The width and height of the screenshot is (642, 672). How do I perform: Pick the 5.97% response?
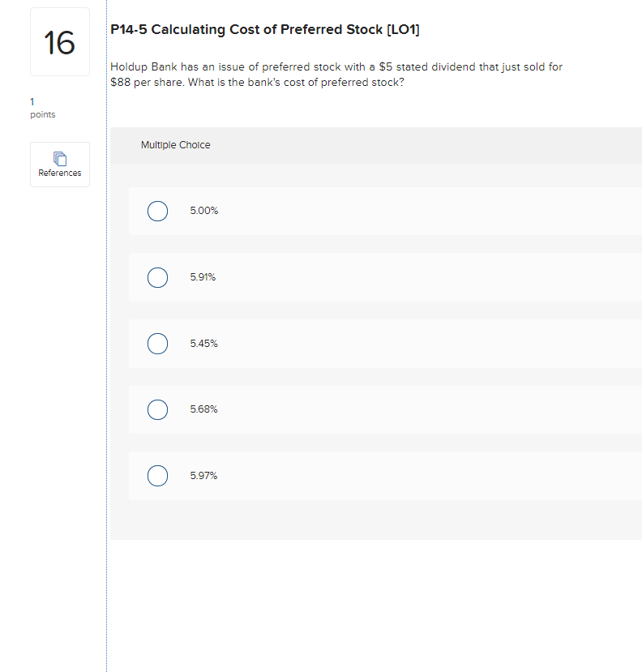click(157, 476)
